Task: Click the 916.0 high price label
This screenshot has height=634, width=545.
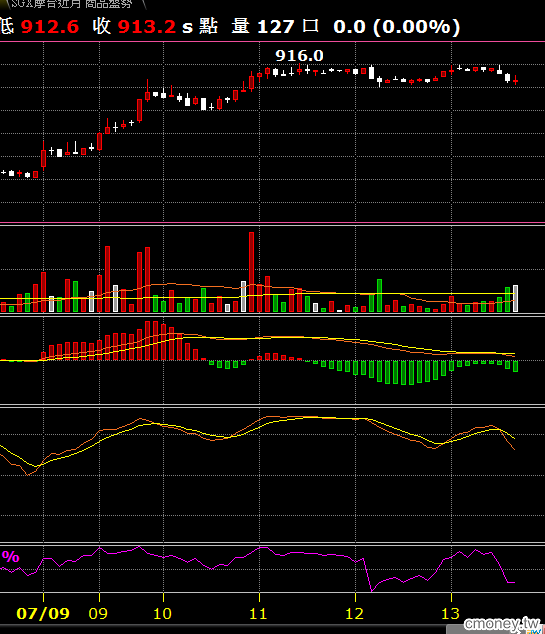Action: tap(299, 56)
